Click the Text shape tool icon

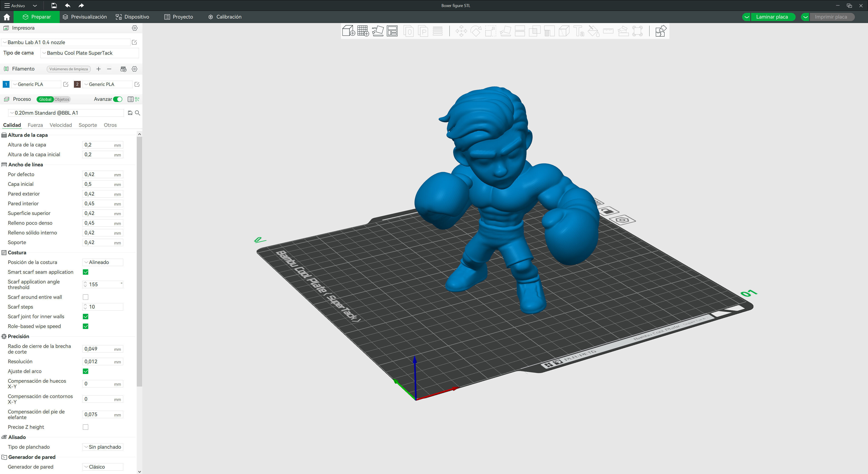point(579,31)
